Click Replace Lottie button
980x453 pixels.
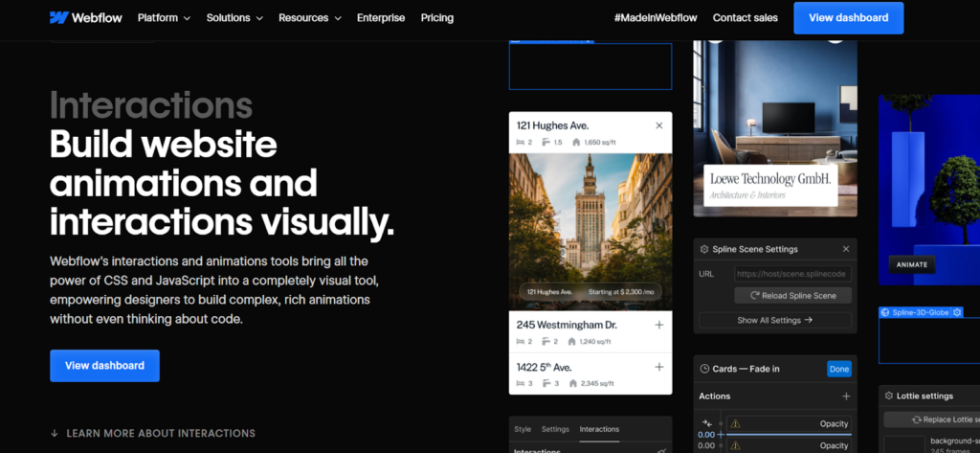pos(931,419)
